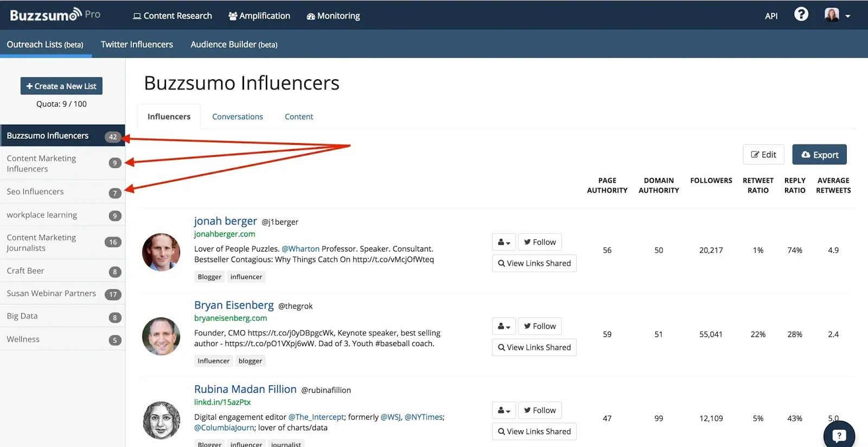The width and height of the screenshot is (868, 447).
Task: Open the user account avatar dropdown
Action: click(837, 15)
